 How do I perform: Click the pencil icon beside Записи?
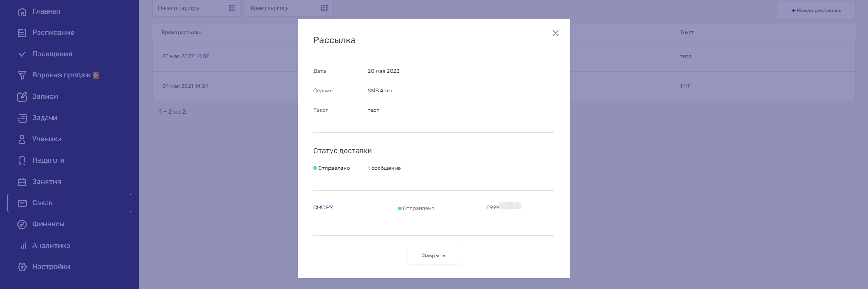22,96
